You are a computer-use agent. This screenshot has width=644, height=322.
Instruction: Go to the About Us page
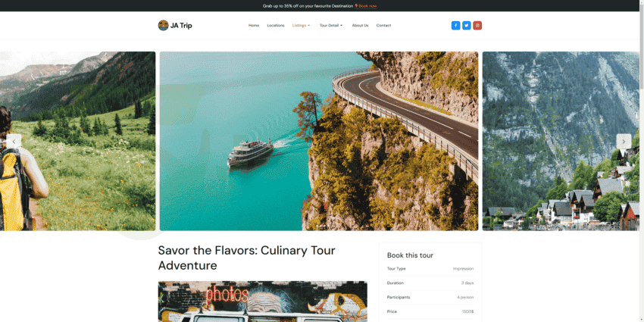point(360,26)
